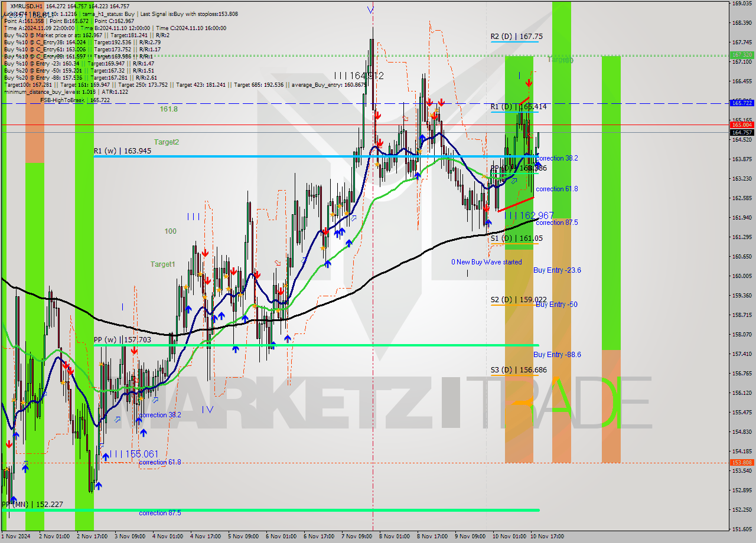Click the green 167.320 price axis tag
The width and height of the screenshot is (756, 543).
742,54
